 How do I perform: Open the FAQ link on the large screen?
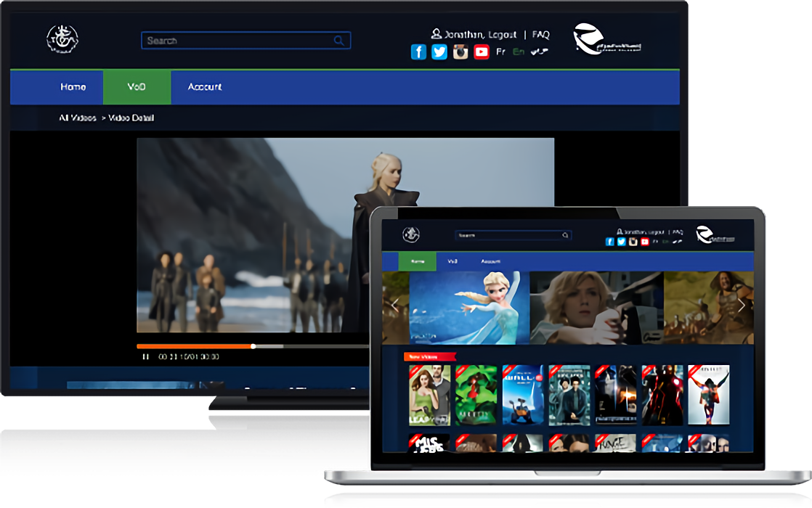point(540,34)
